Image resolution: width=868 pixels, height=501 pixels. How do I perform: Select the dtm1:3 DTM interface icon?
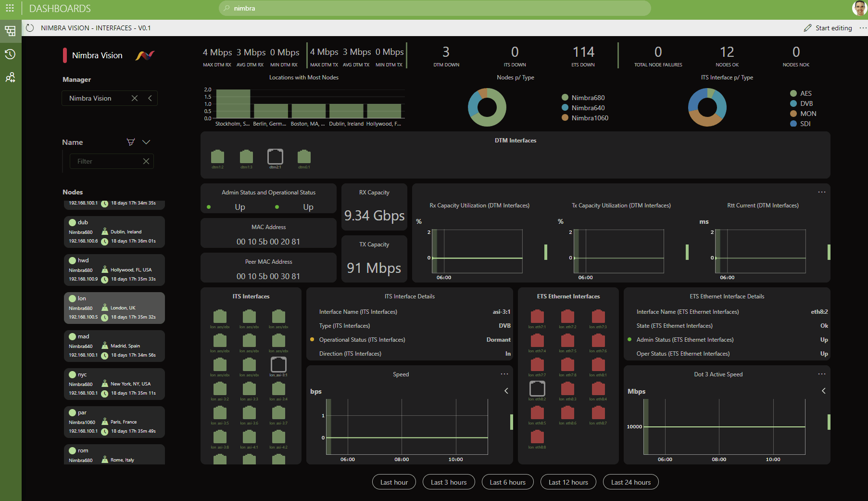tap(246, 156)
